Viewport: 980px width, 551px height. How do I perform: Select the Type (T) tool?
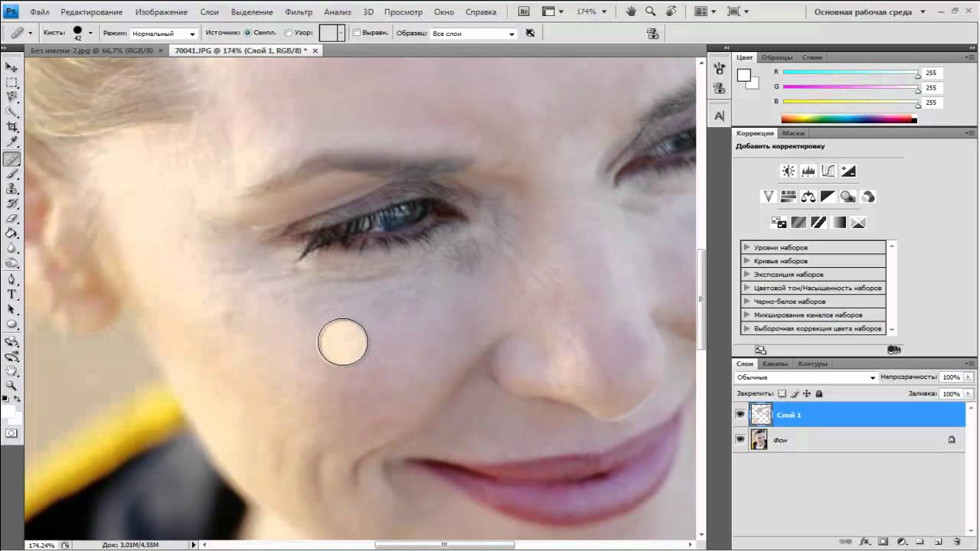(x=12, y=294)
